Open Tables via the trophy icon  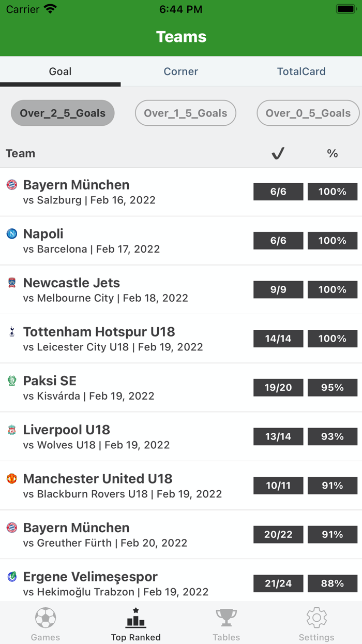(226, 618)
